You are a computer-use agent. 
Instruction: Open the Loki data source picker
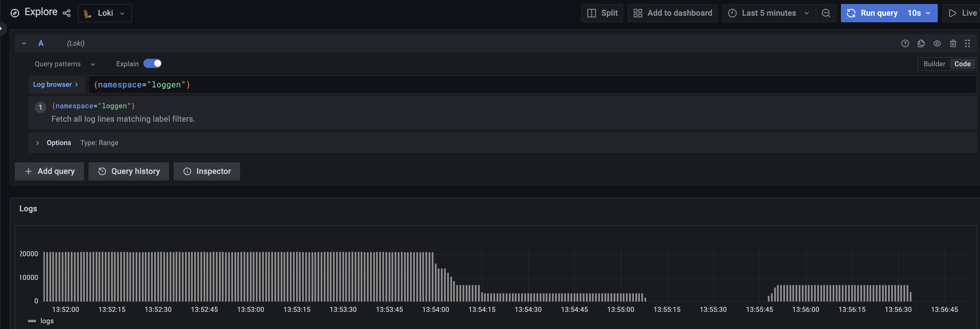click(105, 13)
